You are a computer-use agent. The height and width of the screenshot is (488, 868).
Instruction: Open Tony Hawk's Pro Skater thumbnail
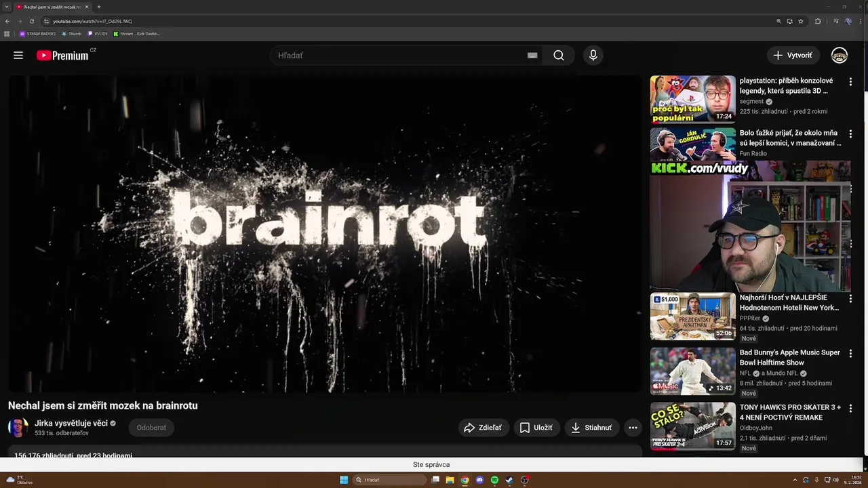[x=692, y=426]
